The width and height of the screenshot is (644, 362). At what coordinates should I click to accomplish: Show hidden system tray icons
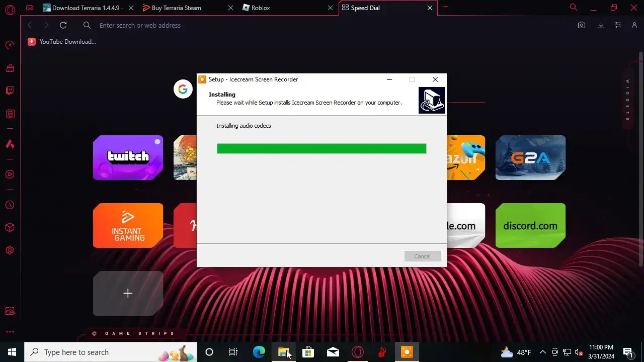tap(543, 352)
